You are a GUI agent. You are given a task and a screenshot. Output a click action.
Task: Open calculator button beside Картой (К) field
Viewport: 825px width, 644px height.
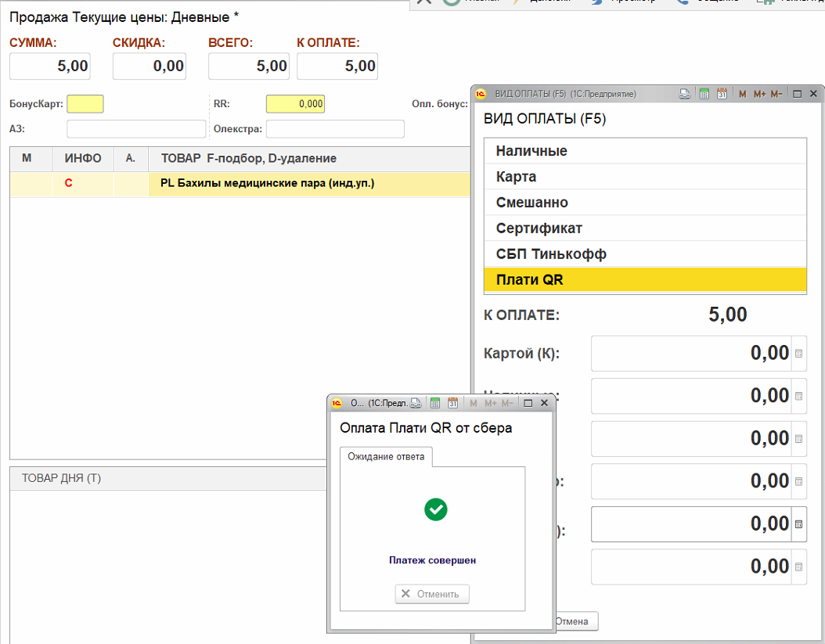pos(798,354)
